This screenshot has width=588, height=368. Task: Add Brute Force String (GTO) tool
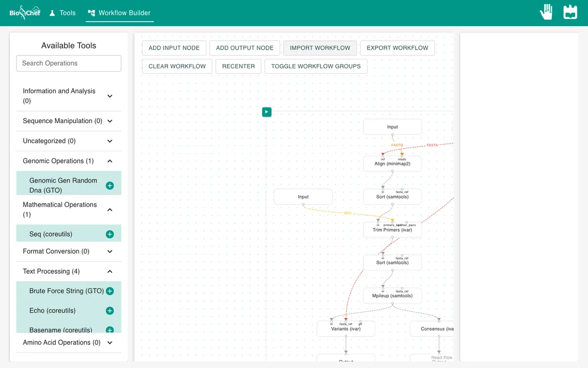[110, 291]
